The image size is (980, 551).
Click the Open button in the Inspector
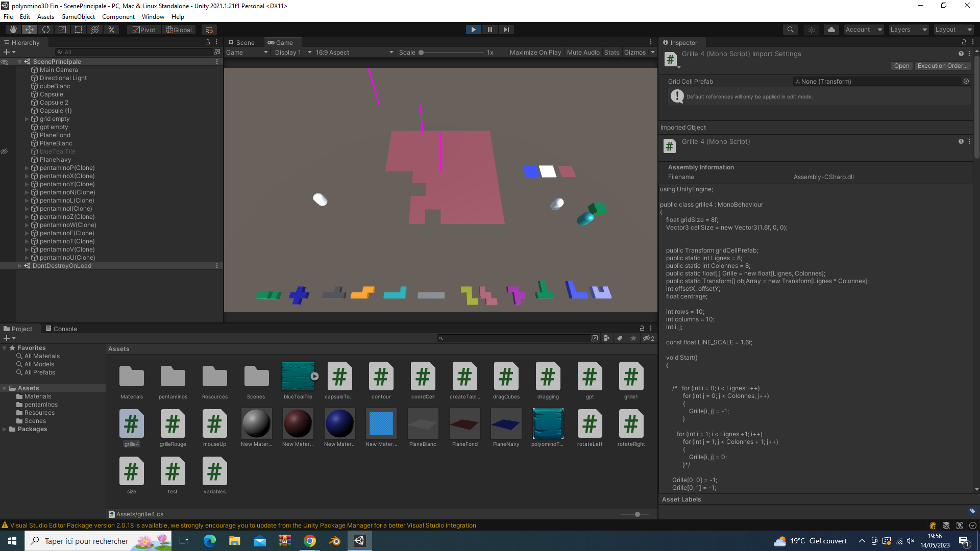[x=901, y=66]
